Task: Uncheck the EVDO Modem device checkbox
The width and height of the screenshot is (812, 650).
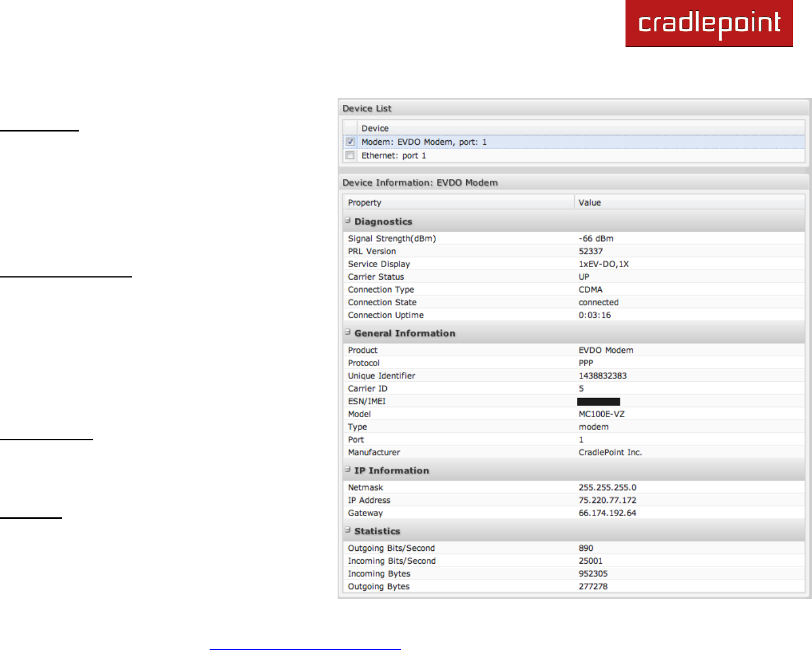Action: click(x=350, y=142)
